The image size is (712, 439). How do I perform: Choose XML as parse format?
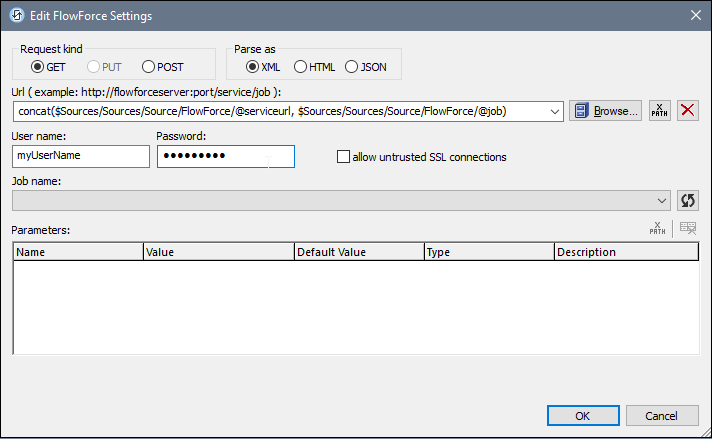[x=252, y=67]
